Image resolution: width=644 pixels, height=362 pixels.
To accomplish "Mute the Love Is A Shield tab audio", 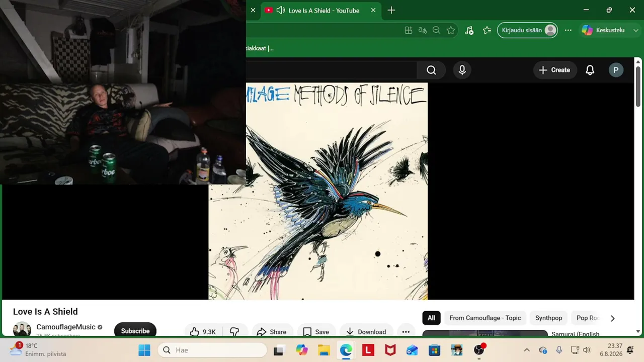I will (281, 11).
